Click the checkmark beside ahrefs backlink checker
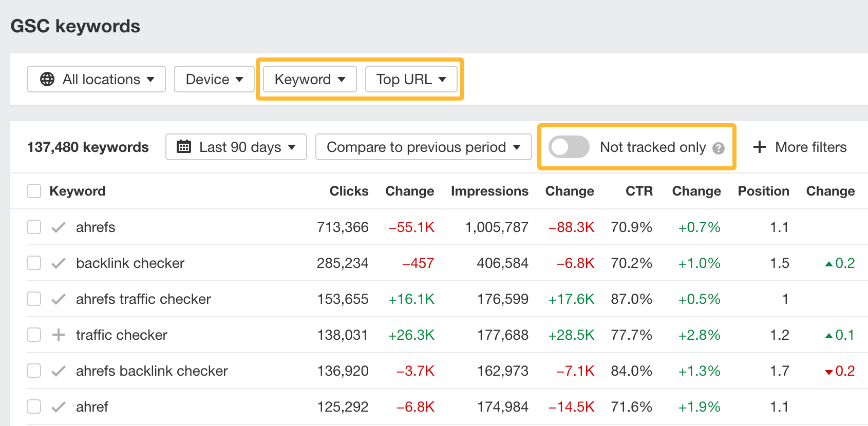The image size is (868, 426). click(x=59, y=371)
